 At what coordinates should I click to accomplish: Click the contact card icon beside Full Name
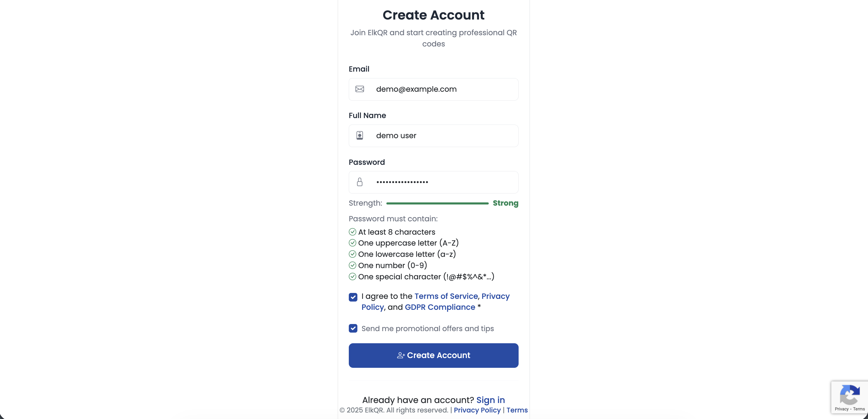(x=359, y=135)
